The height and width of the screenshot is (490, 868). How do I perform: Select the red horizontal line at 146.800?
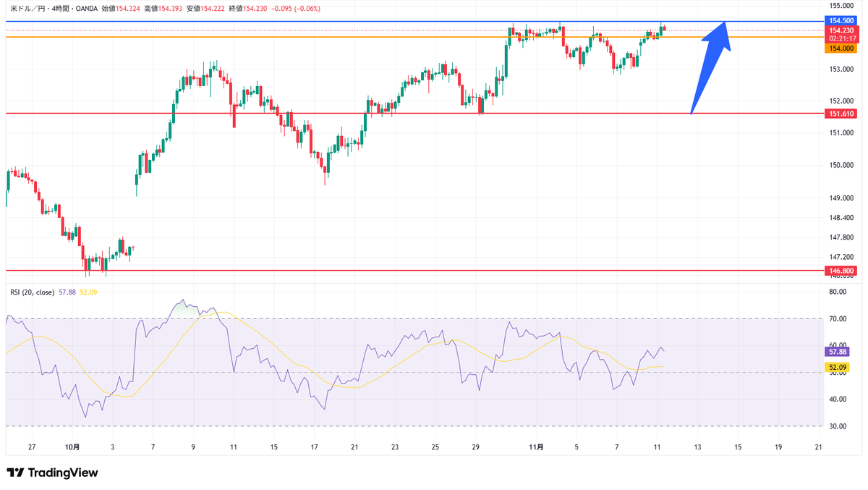coord(414,271)
